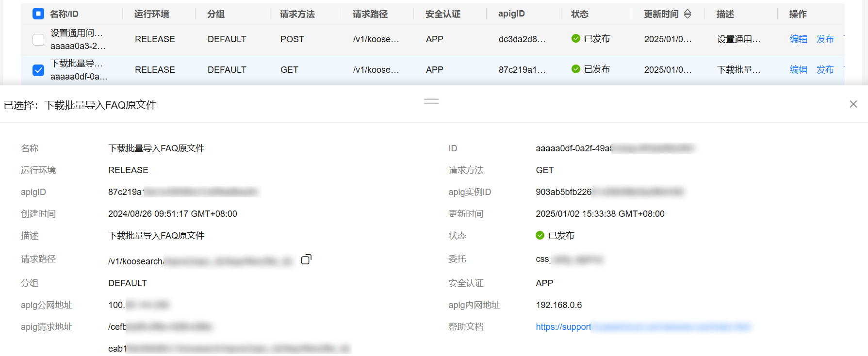868x356 pixels.
Task: Click the /v1/koose request path in second row
Action: click(x=376, y=70)
